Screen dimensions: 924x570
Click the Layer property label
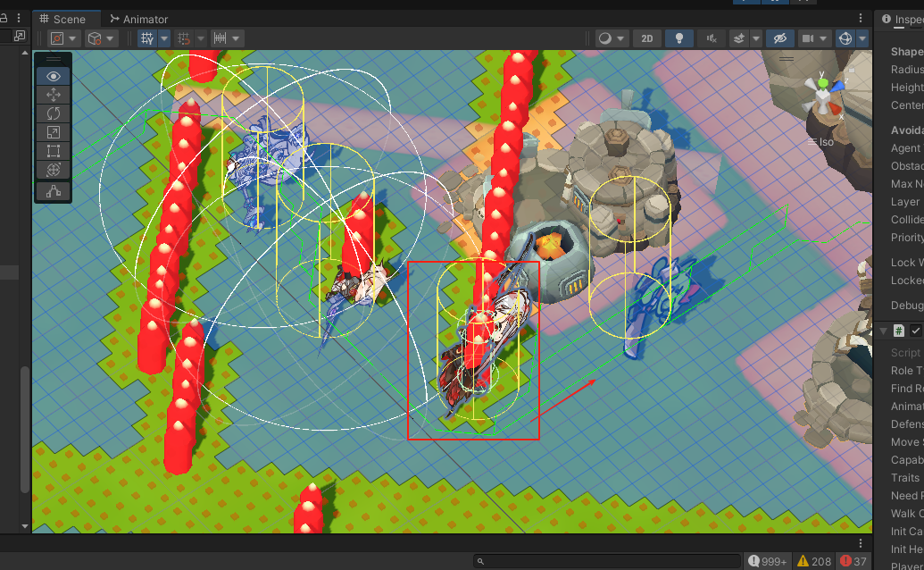tap(905, 202)
